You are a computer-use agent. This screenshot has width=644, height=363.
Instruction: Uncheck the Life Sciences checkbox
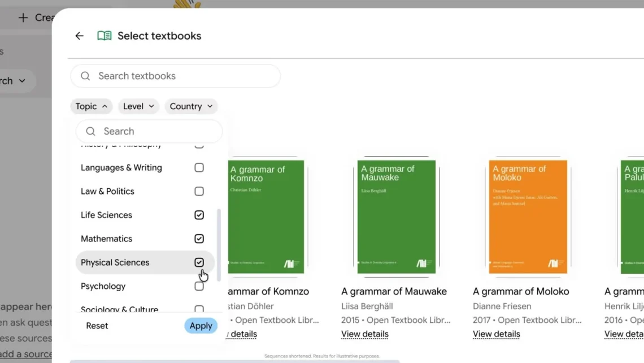coord(199,215)
